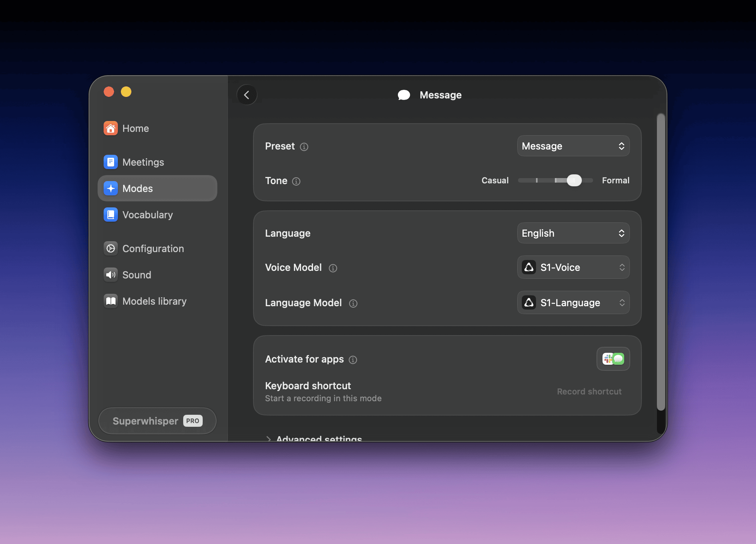The width and height of the screenshot is (756, 544).
Task: Open Models library in the sidebar
Action: 157,301
